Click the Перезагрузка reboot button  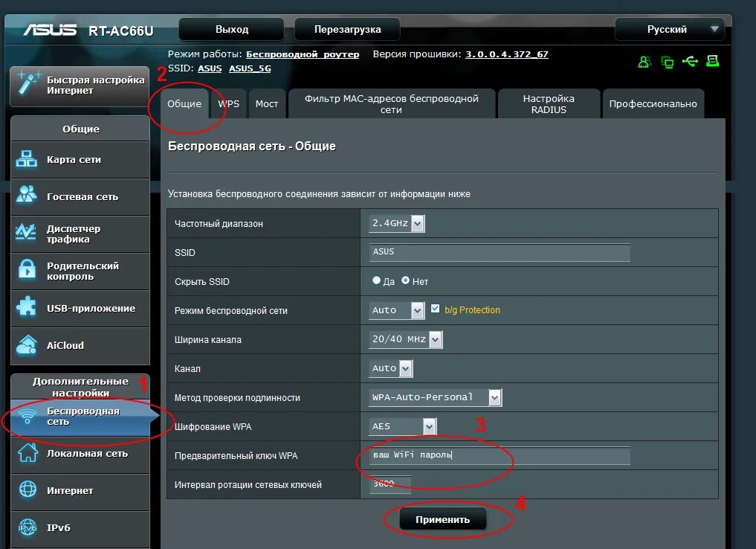[x=347, y=29]
